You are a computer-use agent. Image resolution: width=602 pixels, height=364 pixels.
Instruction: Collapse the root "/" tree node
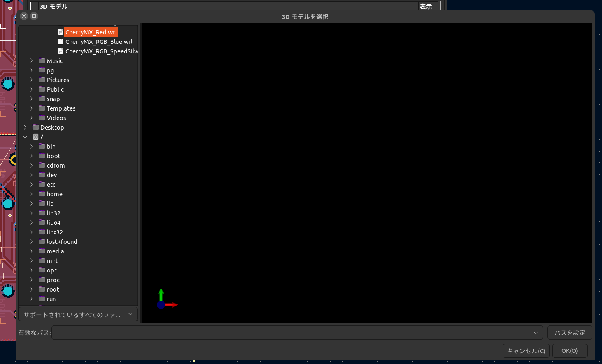tap(25, 137)
